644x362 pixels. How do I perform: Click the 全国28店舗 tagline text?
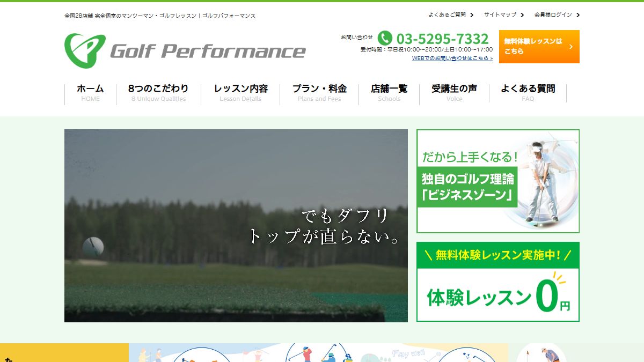[160, 16]
